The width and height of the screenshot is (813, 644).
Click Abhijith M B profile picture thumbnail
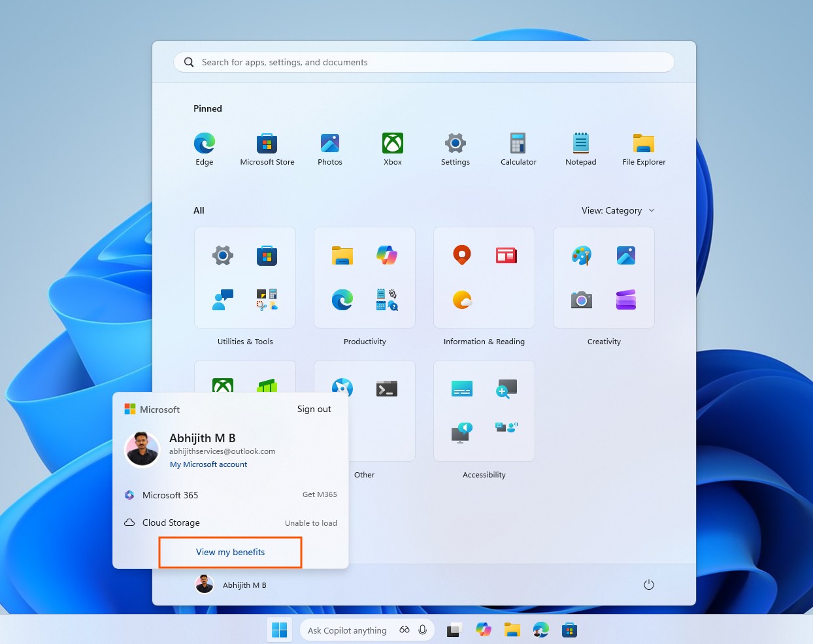(142, 449)
